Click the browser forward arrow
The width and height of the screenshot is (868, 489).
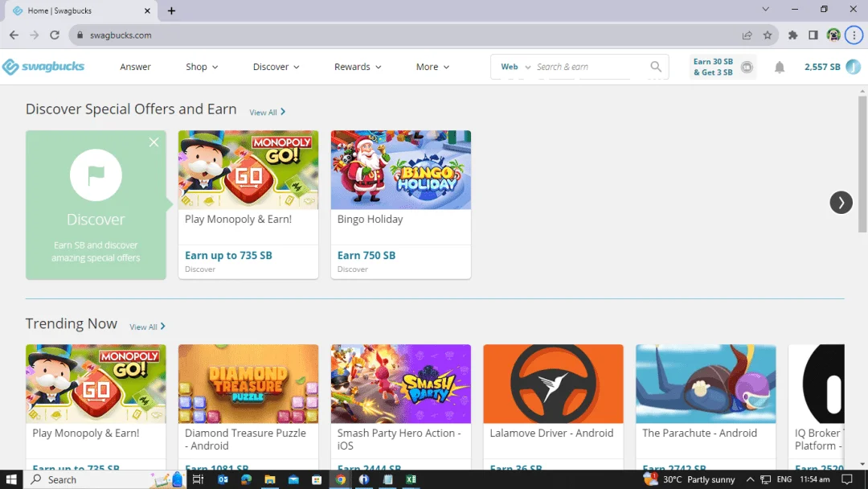pos(35,35)
